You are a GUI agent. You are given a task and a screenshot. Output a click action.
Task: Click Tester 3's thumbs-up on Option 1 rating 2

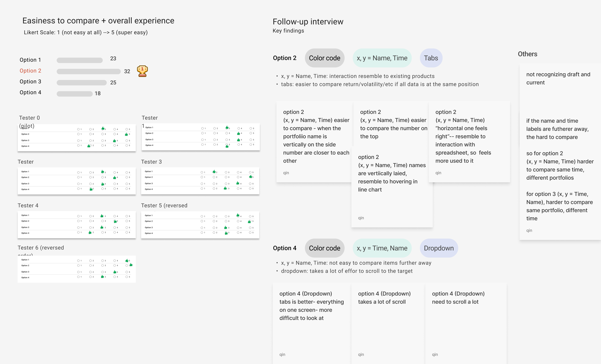click(214, 172)
